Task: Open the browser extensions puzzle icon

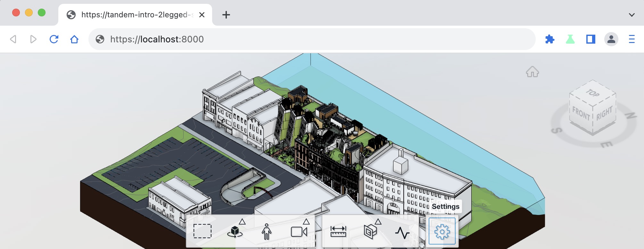Action: (550, 39)
